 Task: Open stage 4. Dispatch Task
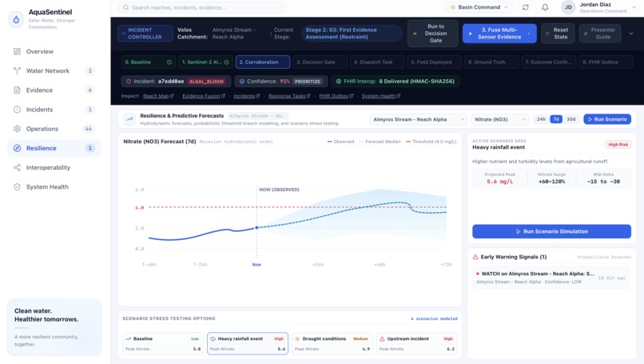click(377, 62)
